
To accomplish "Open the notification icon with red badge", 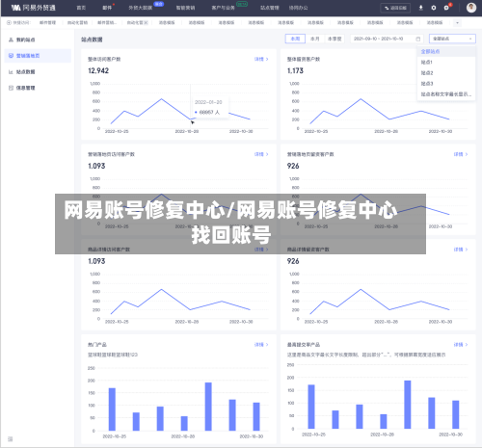I will click(x=446, y=8).
